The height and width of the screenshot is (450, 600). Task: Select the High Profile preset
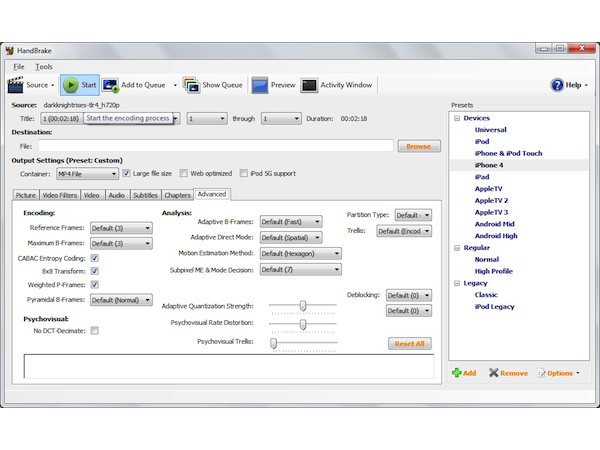494,271
